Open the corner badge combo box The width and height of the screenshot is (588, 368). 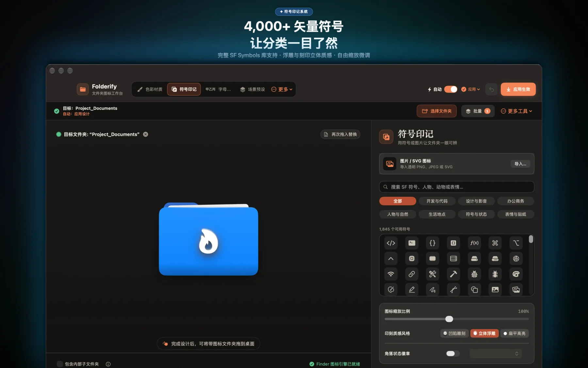point(496,354)
